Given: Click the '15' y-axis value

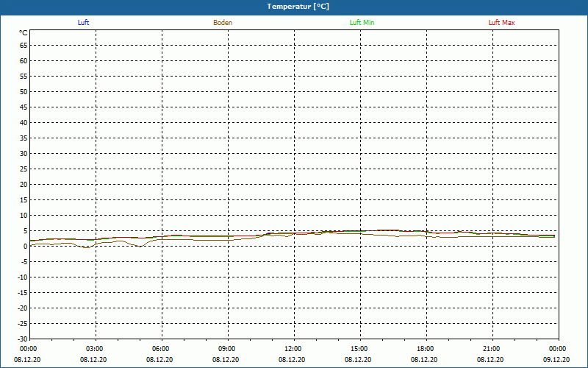Looking at the screenshot, I should point(24,200).
